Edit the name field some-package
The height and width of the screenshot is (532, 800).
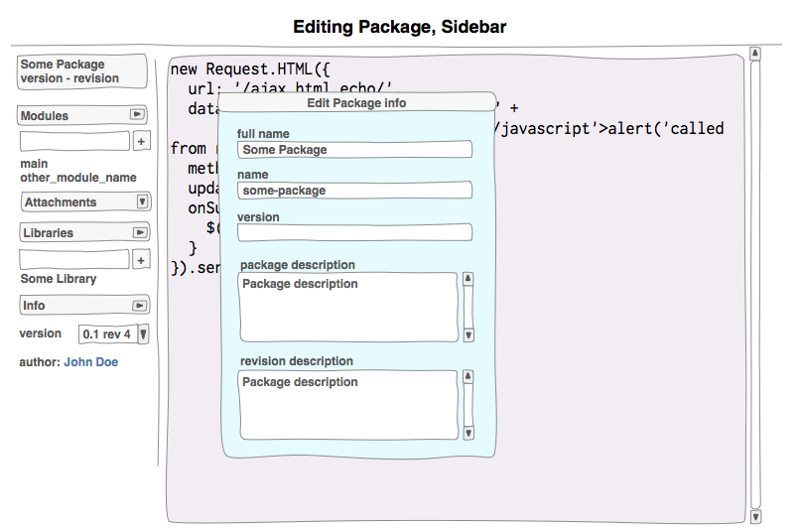click(x=354, y=191)
